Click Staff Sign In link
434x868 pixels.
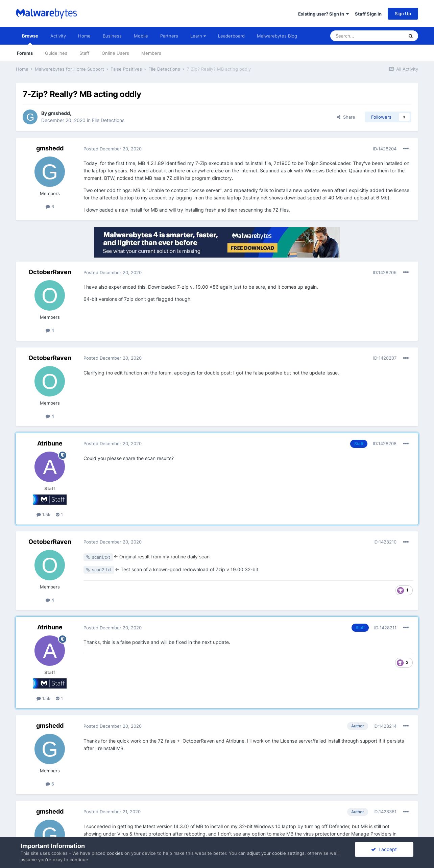click(368, 14)
